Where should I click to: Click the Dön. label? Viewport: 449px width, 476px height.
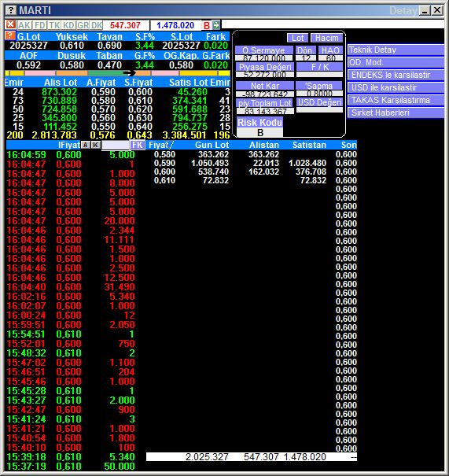point(306,50)
